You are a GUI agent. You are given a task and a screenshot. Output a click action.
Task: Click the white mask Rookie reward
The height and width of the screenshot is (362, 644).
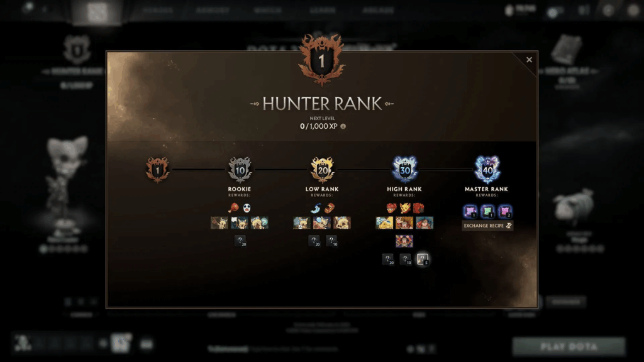(247, 208)
